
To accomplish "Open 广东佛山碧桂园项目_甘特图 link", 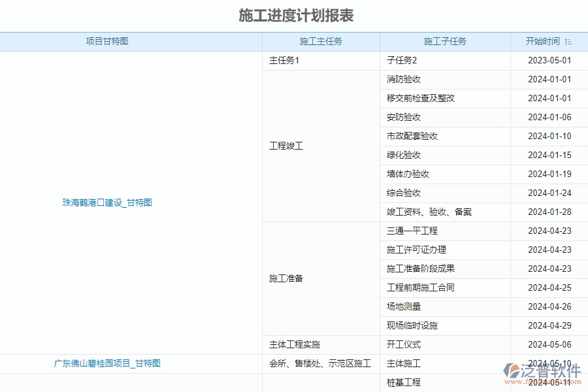I will (107, 364).
